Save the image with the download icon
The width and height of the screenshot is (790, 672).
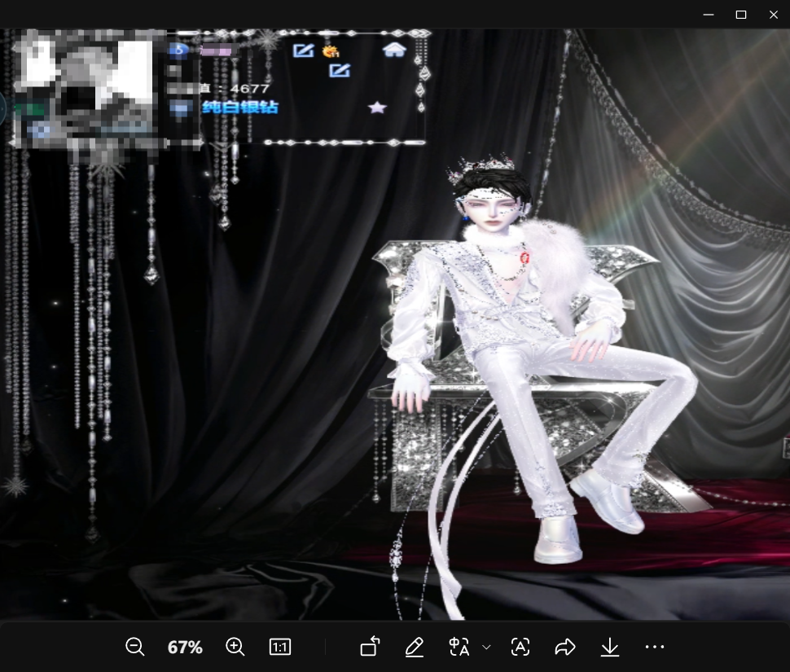610,647
